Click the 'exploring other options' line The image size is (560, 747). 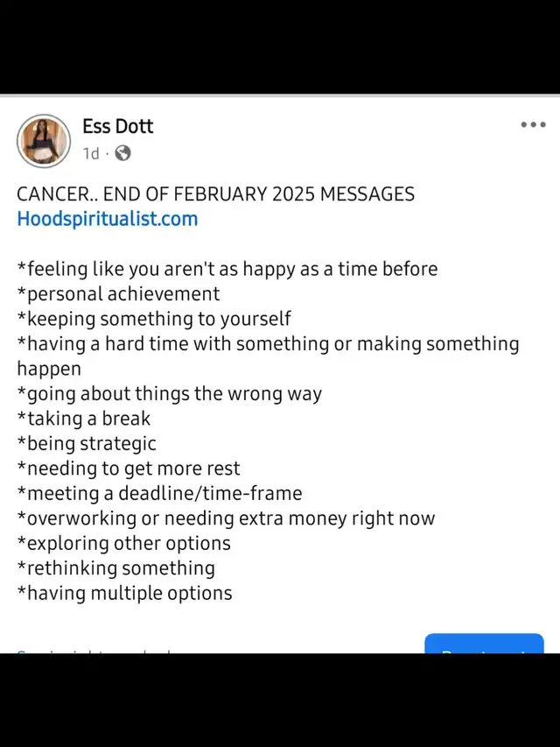(x=123, y=544)
